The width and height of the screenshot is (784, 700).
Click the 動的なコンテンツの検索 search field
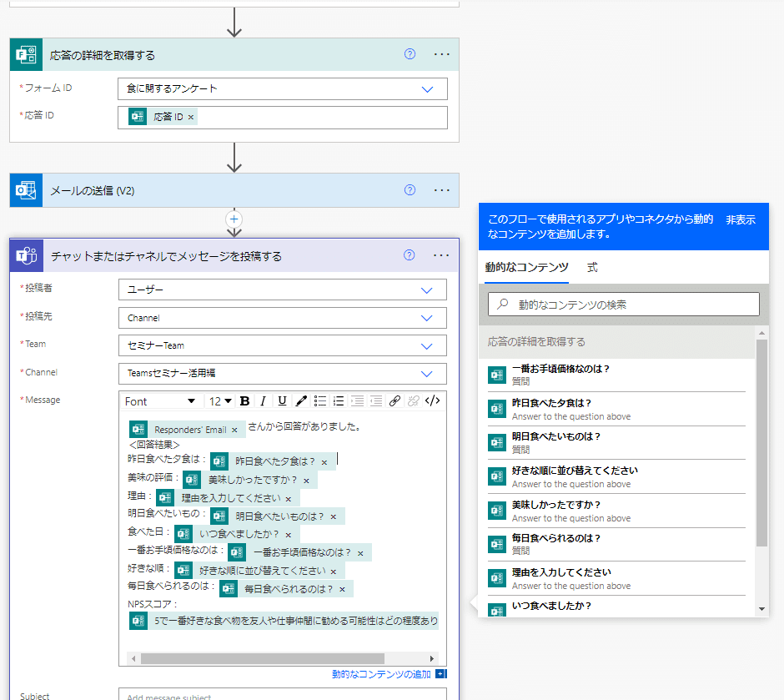point(624,304)
